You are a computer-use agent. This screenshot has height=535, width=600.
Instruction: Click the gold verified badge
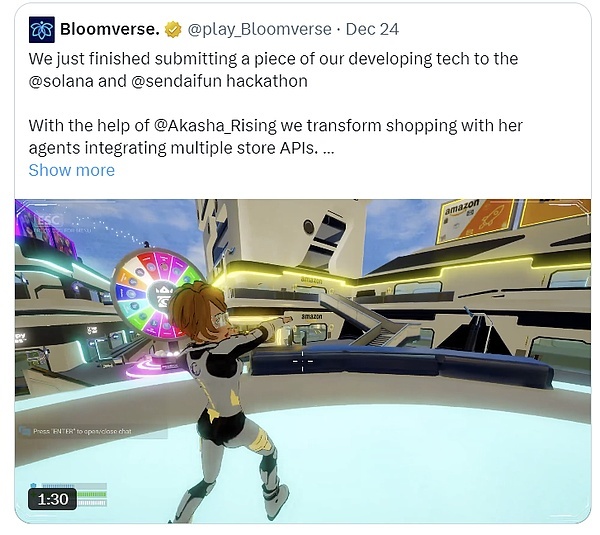[173, 30]
